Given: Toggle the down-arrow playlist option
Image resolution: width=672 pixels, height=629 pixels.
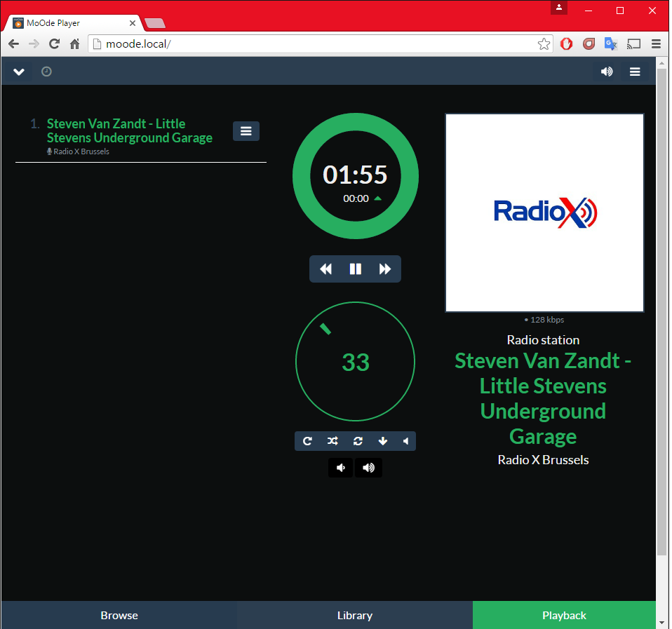Looking at the screenshot, I should coord(383,441).
